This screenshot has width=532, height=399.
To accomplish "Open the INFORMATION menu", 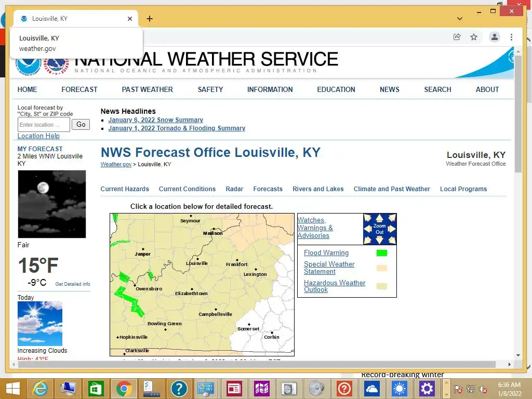I will coord(270,89).
